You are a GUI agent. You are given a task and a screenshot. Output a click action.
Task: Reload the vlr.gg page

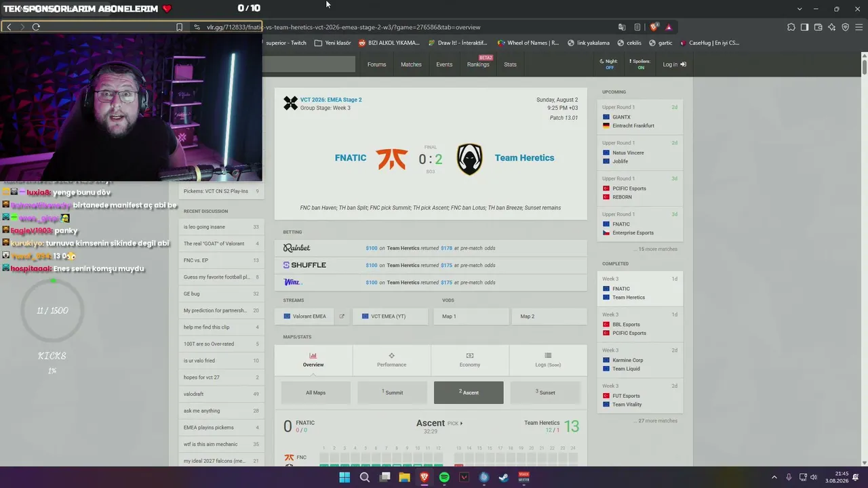click(36, 27)
